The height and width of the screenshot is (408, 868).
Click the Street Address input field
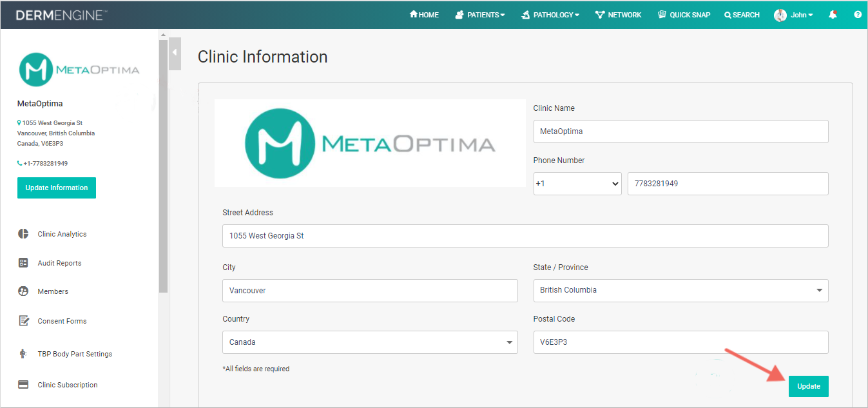point(525,236)
